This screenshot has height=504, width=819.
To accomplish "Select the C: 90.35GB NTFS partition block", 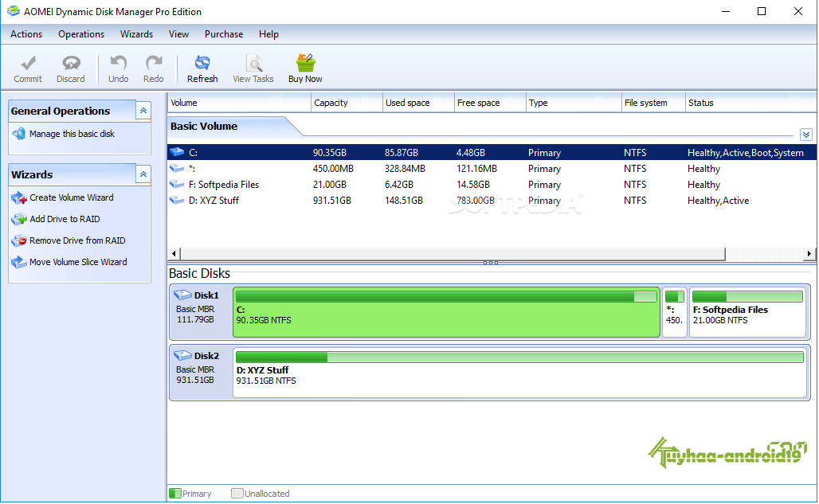I will coord(447,312).
